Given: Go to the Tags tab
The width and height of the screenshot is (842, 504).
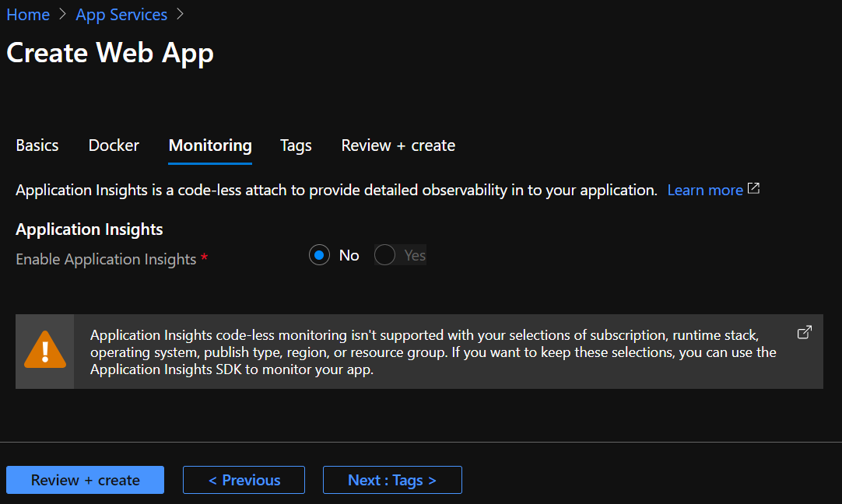Looking at the screenshot, I should (296, 145).
